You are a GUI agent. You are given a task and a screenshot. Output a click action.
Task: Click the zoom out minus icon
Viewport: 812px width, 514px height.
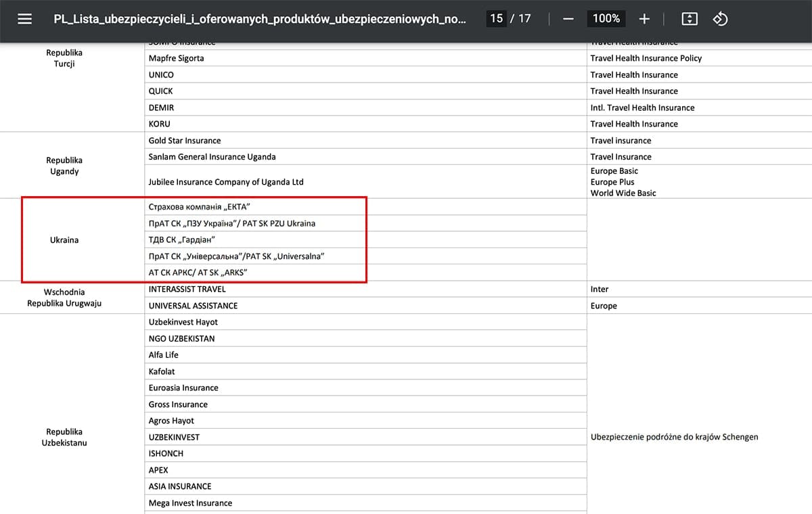point(568,19)
